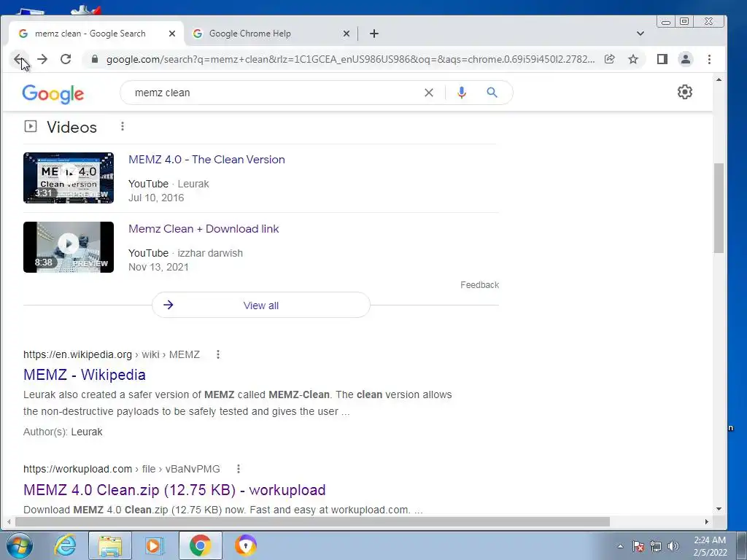The width and height of the screenshot is (747, 560).
Task: Open the tab search chevron
Action: click(640, 34)
